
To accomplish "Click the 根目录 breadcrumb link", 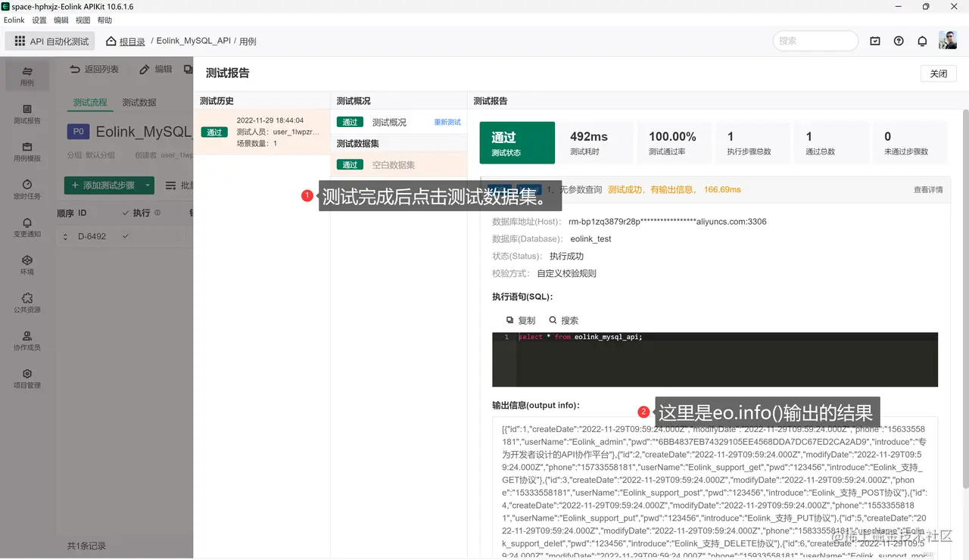I will (x=132, y=42).
